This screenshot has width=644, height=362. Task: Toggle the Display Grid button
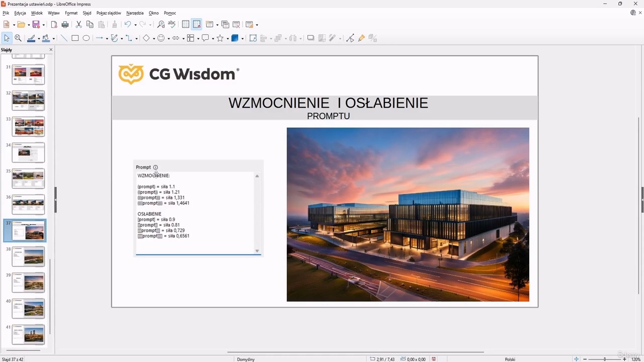pyautogui.click(x=186, y=25)
